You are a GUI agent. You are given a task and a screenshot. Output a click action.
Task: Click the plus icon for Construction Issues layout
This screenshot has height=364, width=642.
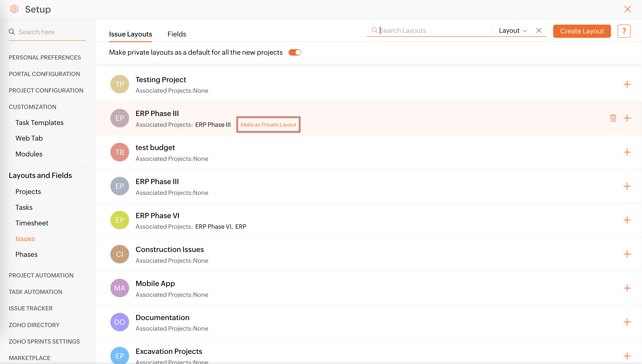pyautogui.click(x=627, y=254)
